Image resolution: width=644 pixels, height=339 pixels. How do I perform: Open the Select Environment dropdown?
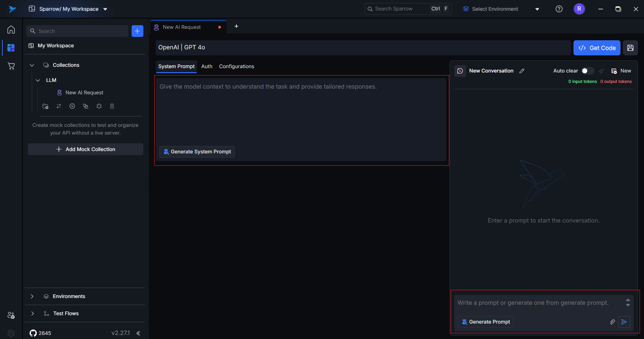[x=501, y=9]
